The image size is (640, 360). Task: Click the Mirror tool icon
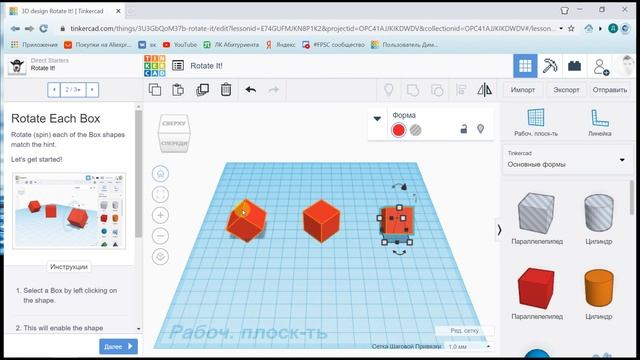[484, 90]
